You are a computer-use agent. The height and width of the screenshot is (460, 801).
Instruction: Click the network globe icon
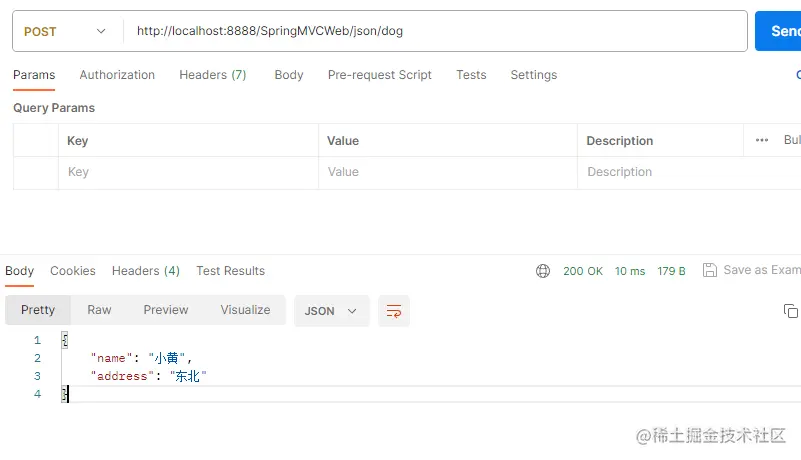click(543, 271)
